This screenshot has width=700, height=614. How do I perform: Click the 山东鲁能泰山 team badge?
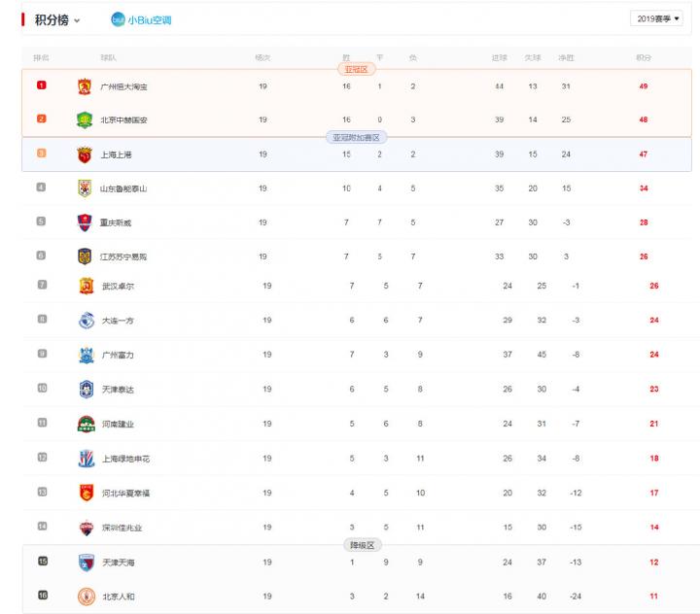coord(84,188)
